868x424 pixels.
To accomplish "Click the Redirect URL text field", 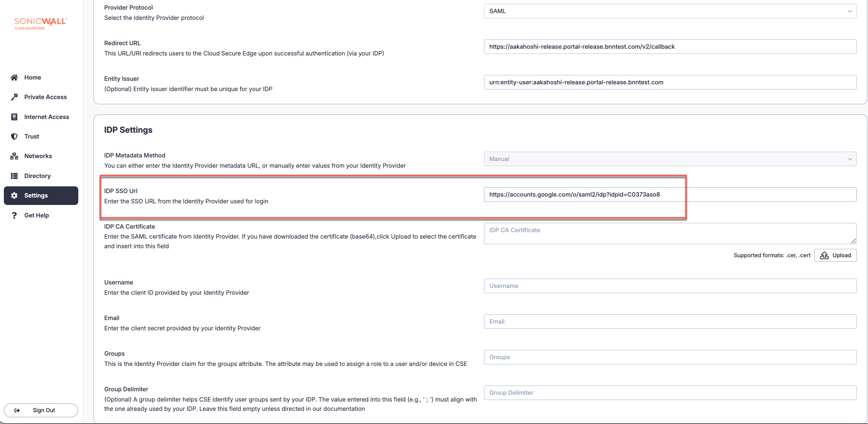I will [670, 47].
